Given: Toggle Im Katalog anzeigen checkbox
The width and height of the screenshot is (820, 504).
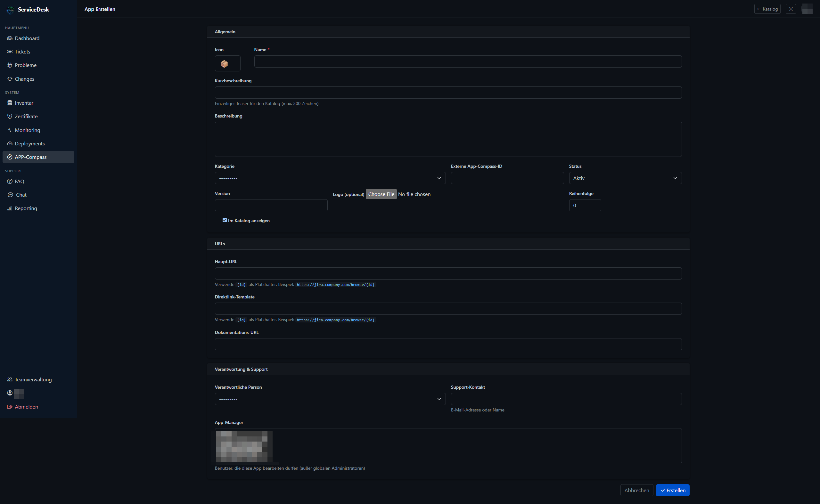Looking at the screenshot, I should click(225, 220).
